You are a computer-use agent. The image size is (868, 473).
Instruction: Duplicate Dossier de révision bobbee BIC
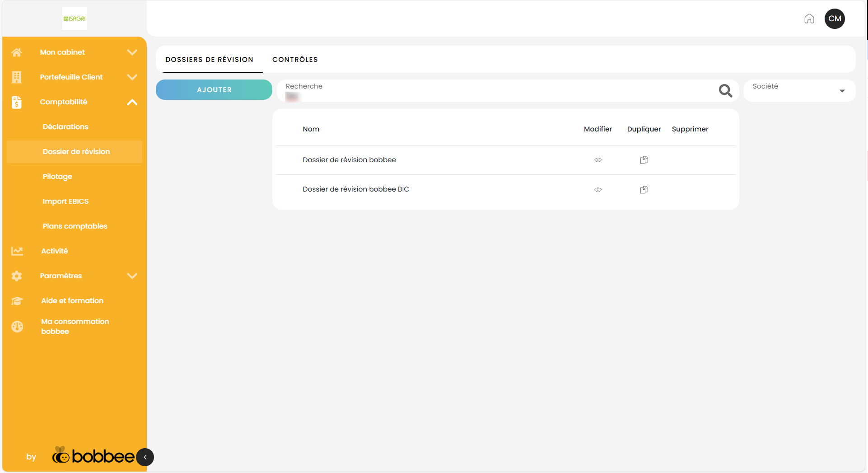pos(644,190)
